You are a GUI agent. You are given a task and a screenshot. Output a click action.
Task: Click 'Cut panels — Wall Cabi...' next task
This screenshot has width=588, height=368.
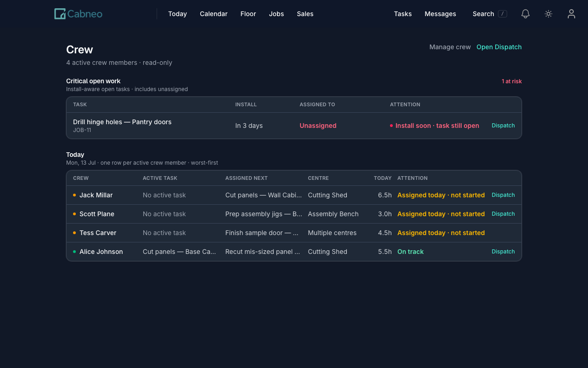tap(264, 195)
